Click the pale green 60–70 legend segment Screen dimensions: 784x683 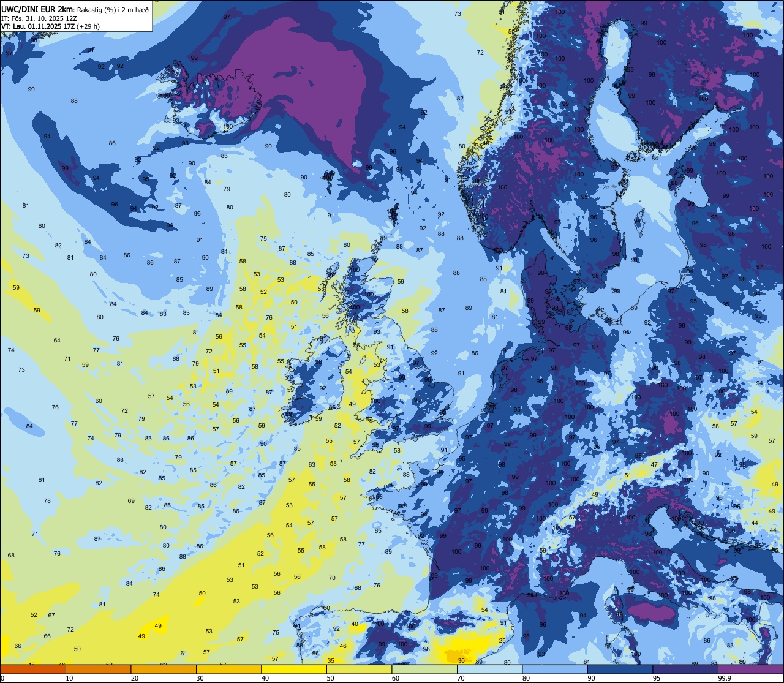coord(424,670)
